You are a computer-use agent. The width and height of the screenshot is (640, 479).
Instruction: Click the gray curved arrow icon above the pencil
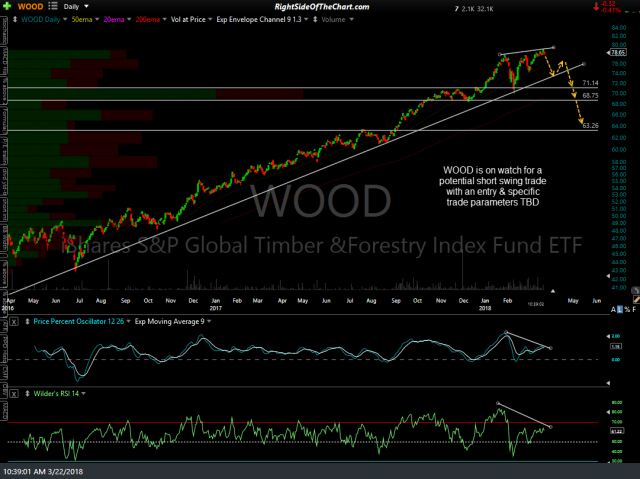click(x=636, y=290)
